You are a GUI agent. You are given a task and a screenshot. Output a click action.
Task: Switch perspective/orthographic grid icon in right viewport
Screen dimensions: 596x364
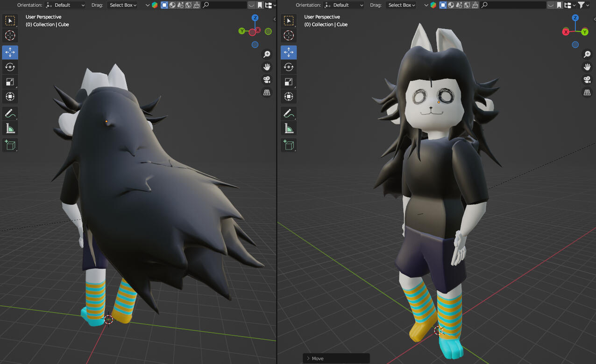587,92
